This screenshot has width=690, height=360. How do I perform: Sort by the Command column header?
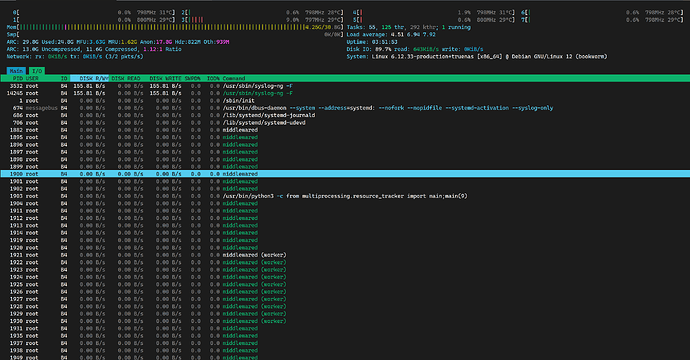point(234,78)
